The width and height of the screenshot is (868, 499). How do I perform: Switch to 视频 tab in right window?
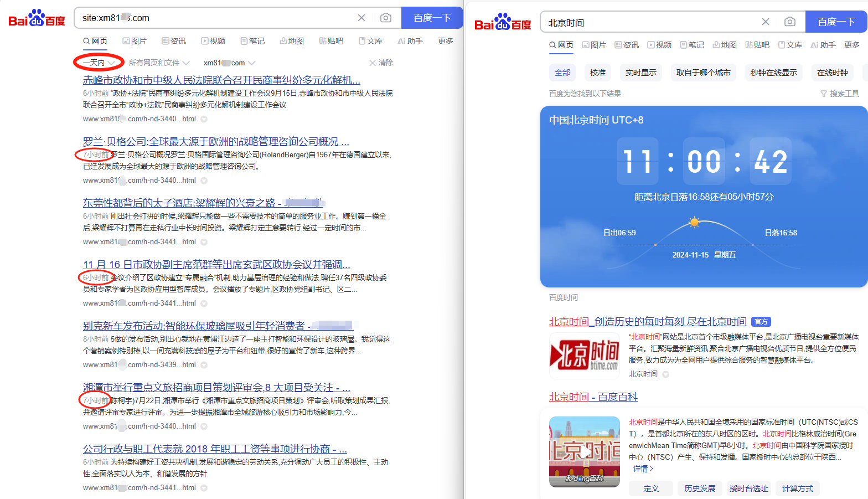coord(659,45)
